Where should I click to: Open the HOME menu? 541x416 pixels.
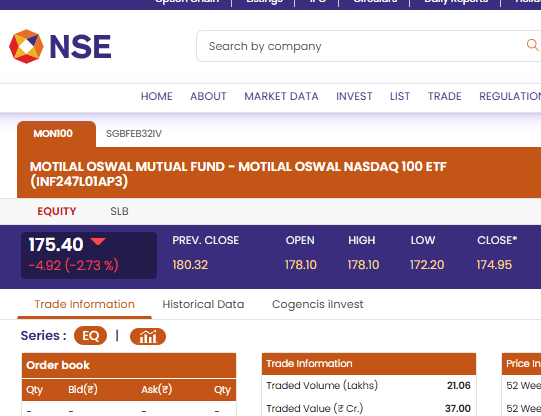pos(157,96)
